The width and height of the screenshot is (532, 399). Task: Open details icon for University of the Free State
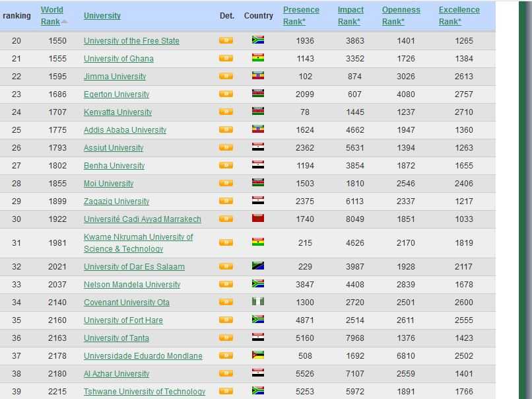[226, 40]
